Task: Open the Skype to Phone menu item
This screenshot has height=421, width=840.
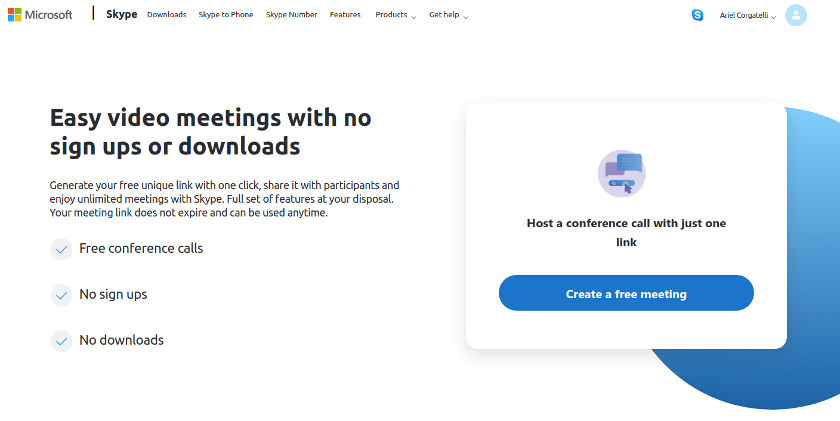Action: (226, 15)
